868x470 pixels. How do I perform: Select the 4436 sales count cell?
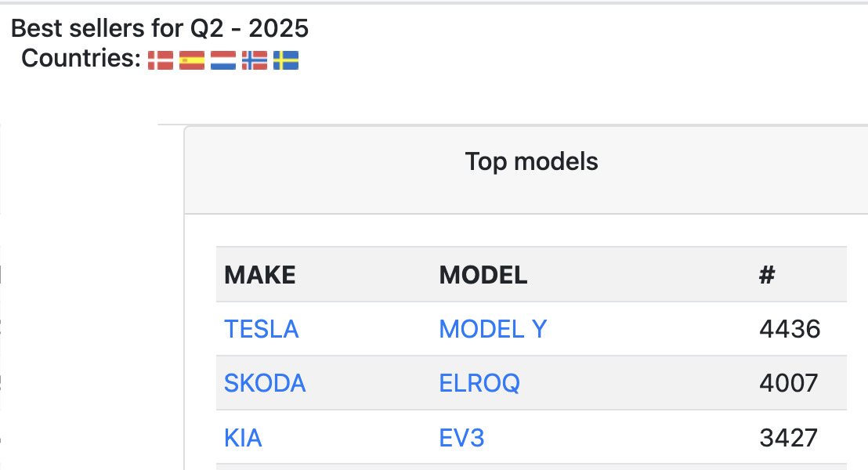[790, 329]
